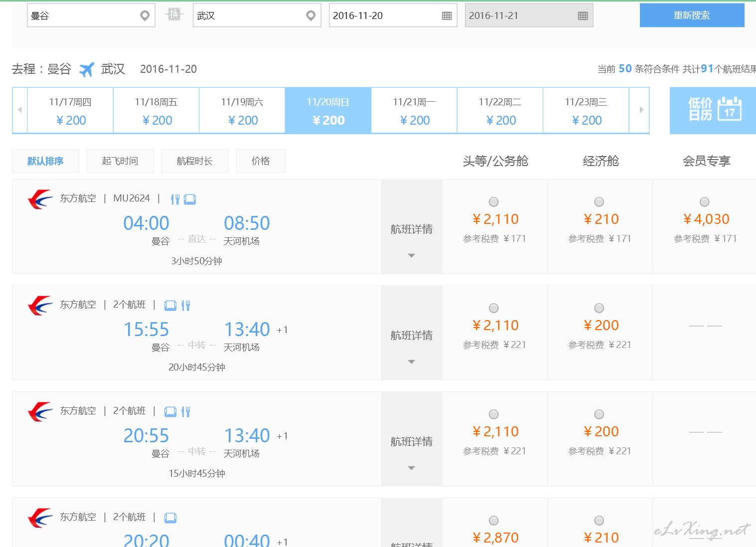Open the 低价日历 low-price calendar
The image size is (756, 547).
coord(713,110)
